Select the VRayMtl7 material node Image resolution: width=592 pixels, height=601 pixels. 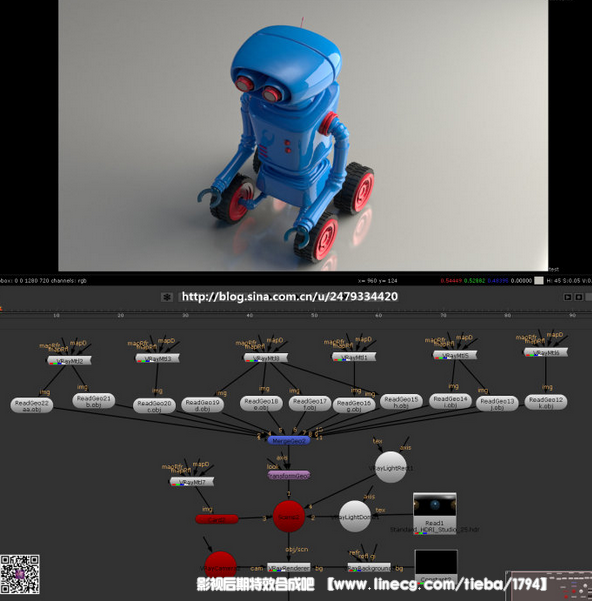(192, 482)
